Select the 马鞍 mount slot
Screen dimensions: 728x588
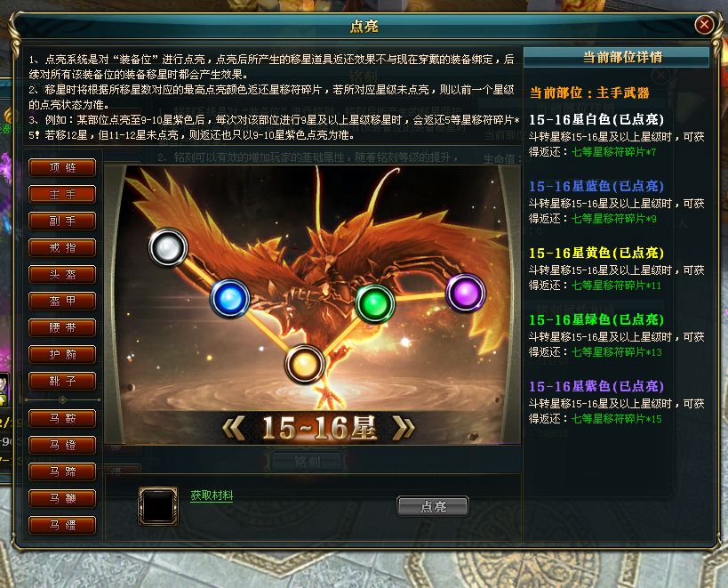(x=62, y=418)
